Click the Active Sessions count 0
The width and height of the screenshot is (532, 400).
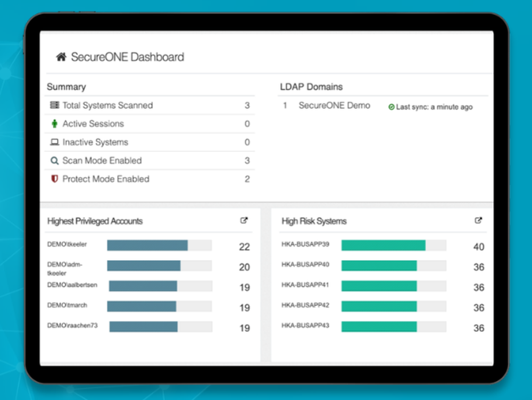247,124
